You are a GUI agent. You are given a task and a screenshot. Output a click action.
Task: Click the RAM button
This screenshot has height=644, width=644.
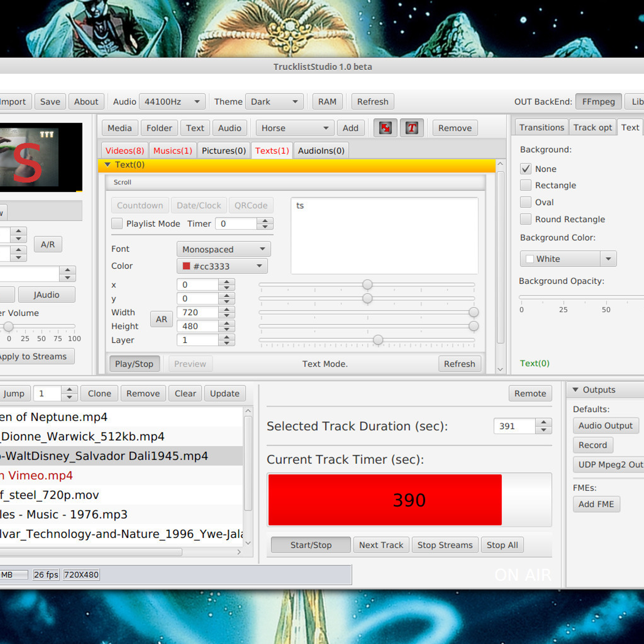327,102
